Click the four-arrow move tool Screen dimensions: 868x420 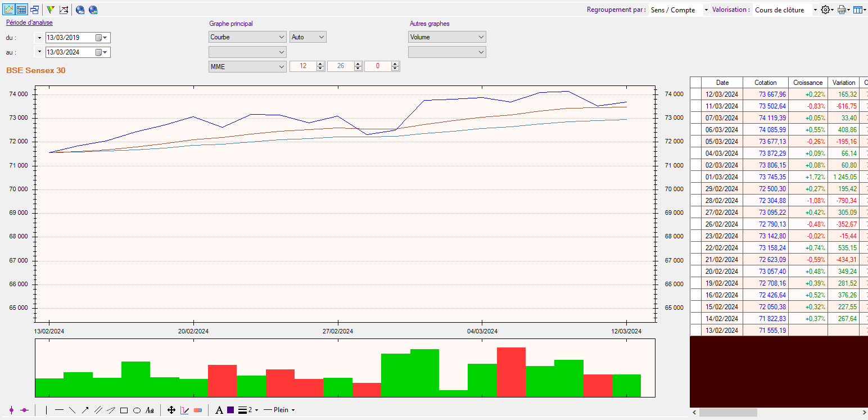171,410
